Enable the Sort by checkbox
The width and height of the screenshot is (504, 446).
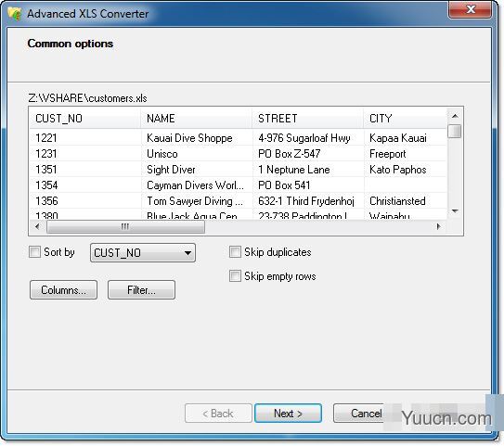[x=34, y=252]
